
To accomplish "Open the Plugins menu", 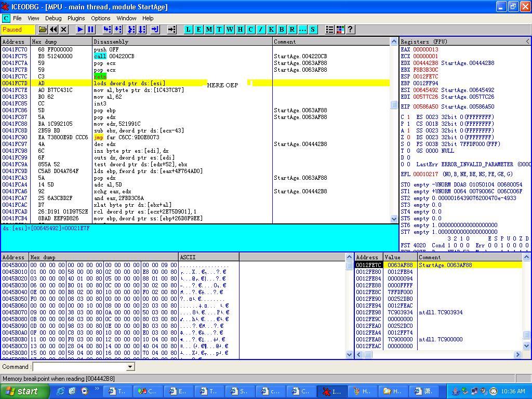I will [x=76, y=18].
